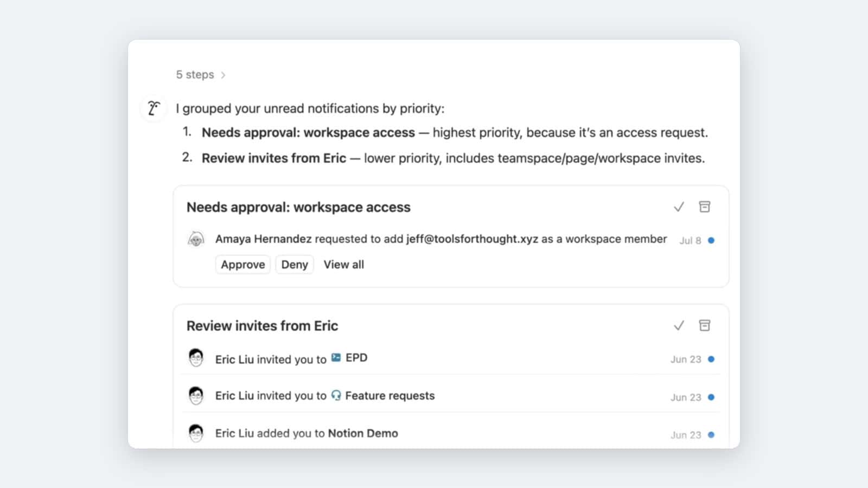Click Amaya Hernandez's avatar
Screen dimensions: 868x488
point(196,239)
